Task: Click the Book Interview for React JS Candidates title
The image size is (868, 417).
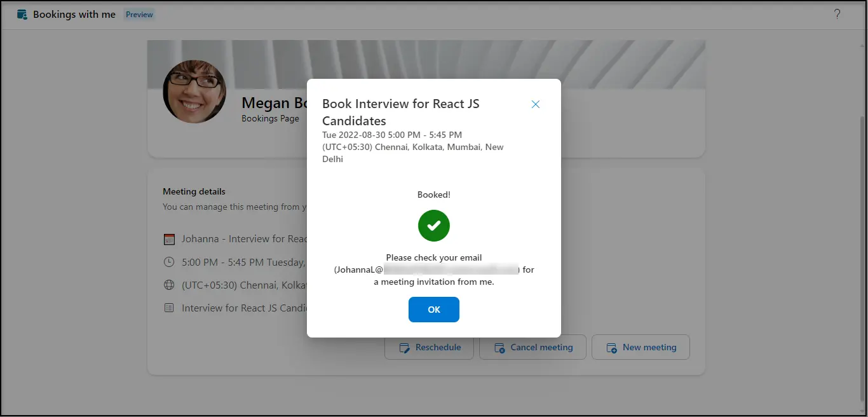Action: click(400, 112)
